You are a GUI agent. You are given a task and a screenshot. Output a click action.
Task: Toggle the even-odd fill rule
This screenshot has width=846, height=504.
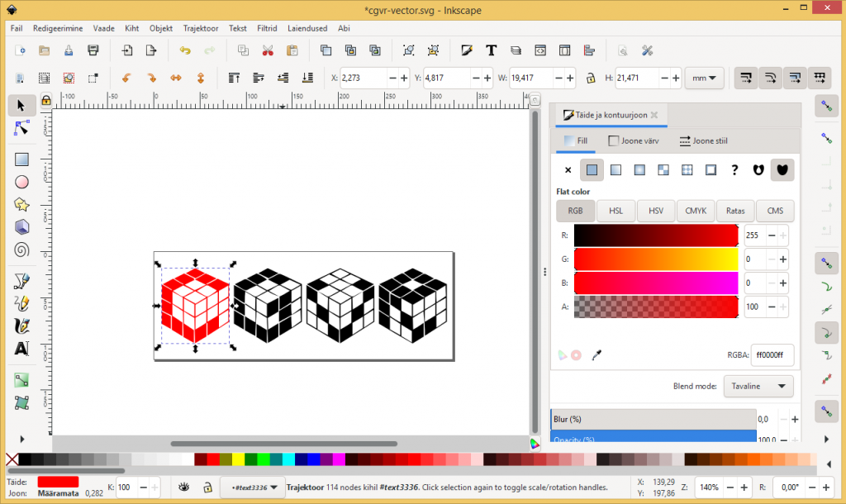click(x=758, y=170)
